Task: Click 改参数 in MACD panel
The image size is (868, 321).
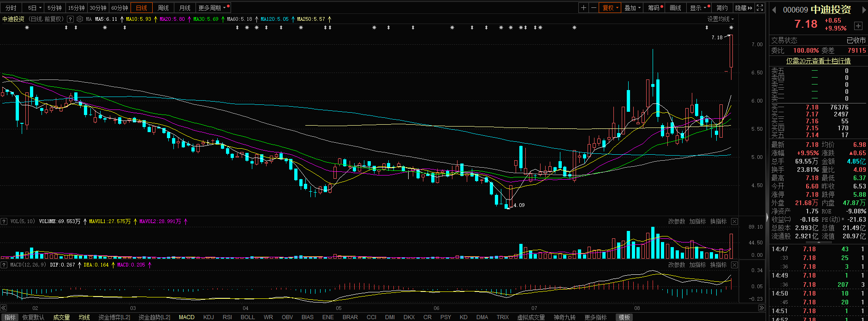Action: click(677, 265)
